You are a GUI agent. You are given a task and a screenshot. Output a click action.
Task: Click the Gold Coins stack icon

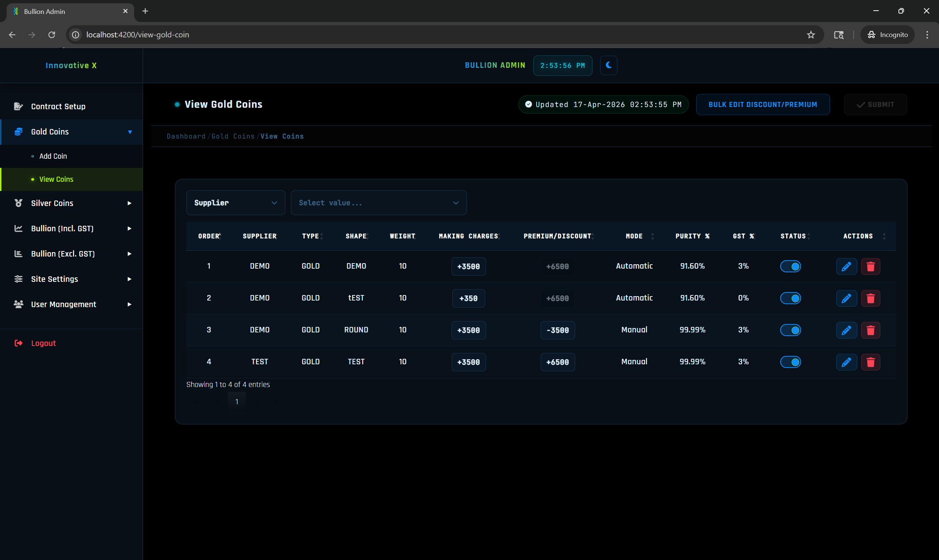coord(18,132)
